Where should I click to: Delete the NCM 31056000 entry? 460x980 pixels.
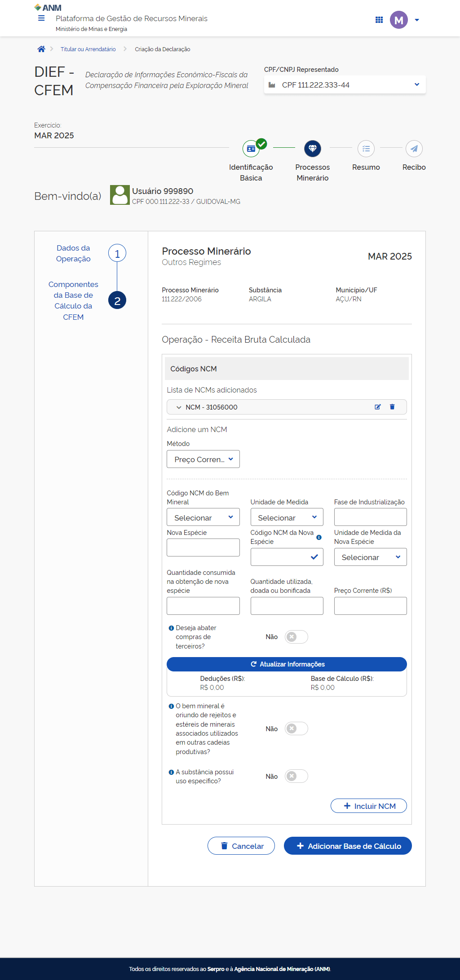[x=392, y=407]
